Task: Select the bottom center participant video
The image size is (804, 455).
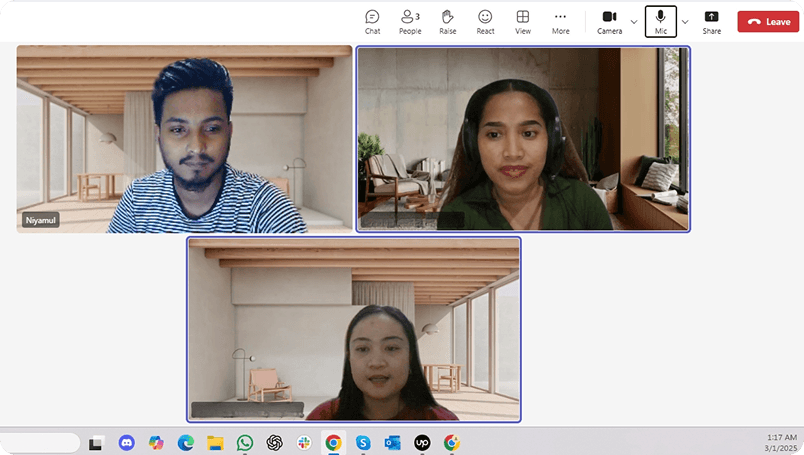Action: [x=353, y=329]
